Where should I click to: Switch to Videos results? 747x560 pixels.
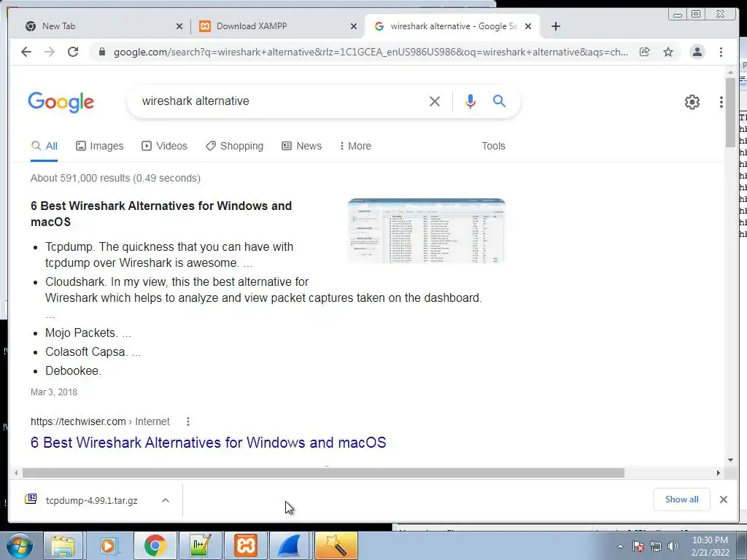(164, 146)
